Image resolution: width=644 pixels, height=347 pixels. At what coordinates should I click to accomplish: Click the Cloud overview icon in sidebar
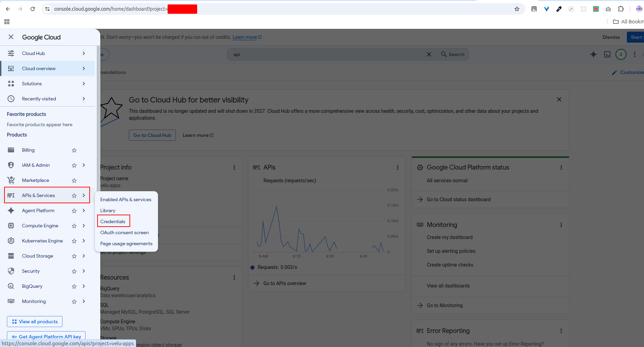[x=11, y=68]
